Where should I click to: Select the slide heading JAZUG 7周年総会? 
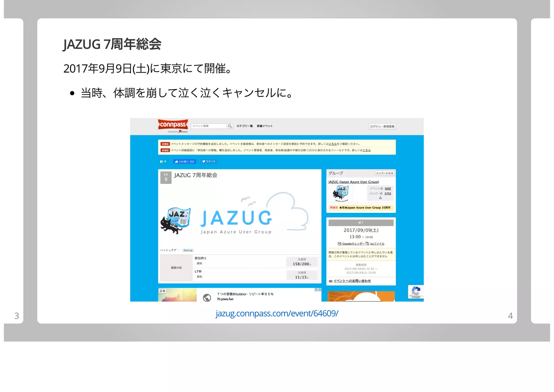(x=112, y=44)
